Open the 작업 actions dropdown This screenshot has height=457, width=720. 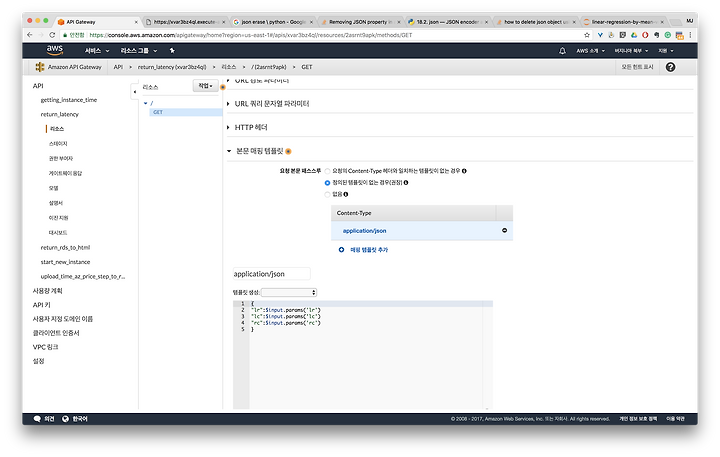[x=205, y=86]
